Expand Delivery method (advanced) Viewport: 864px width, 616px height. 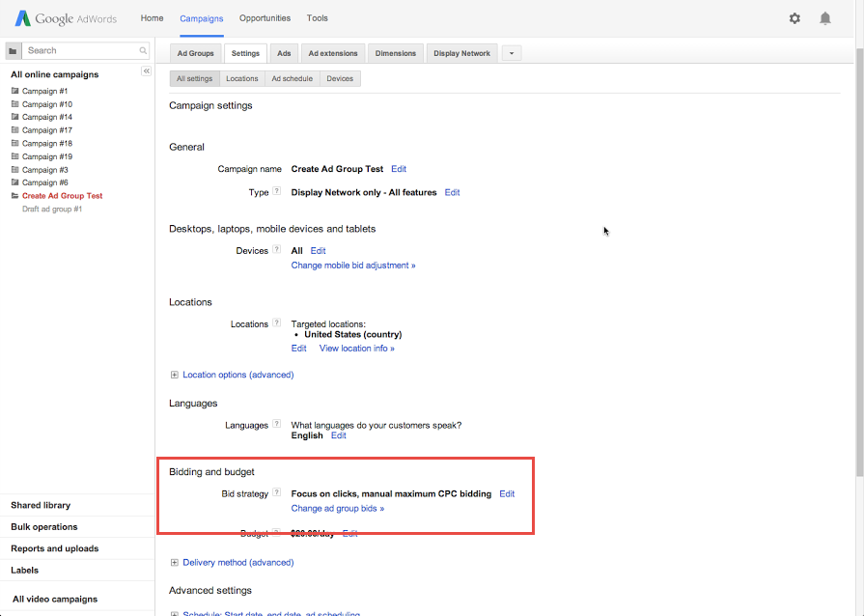237,562
